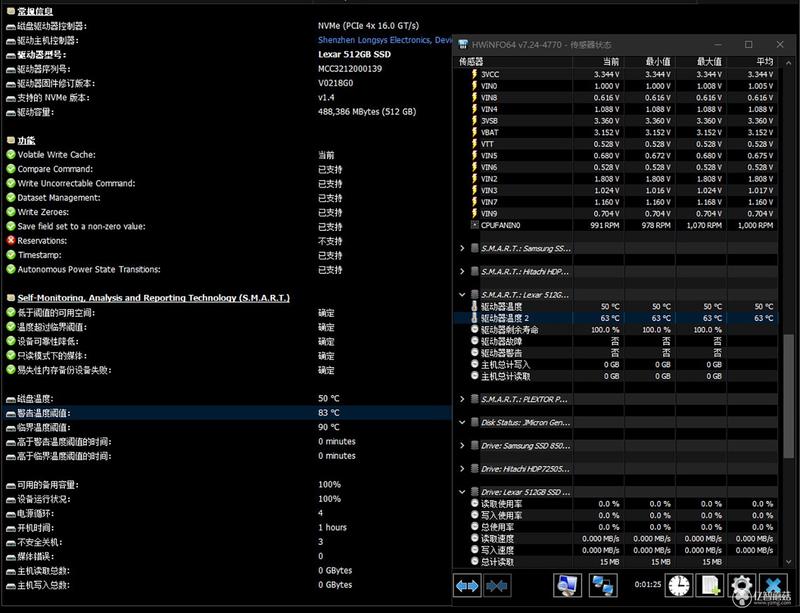This screenshot has height=613, width=800.
Task: Click the Lexar 512GB SSD model value
Action: tap(355, 54)
